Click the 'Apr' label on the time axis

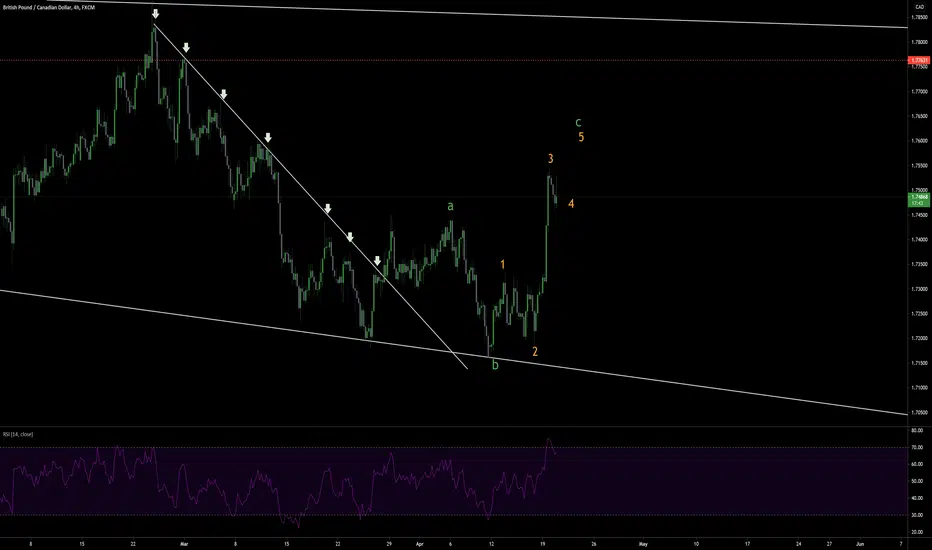[420, 543]
